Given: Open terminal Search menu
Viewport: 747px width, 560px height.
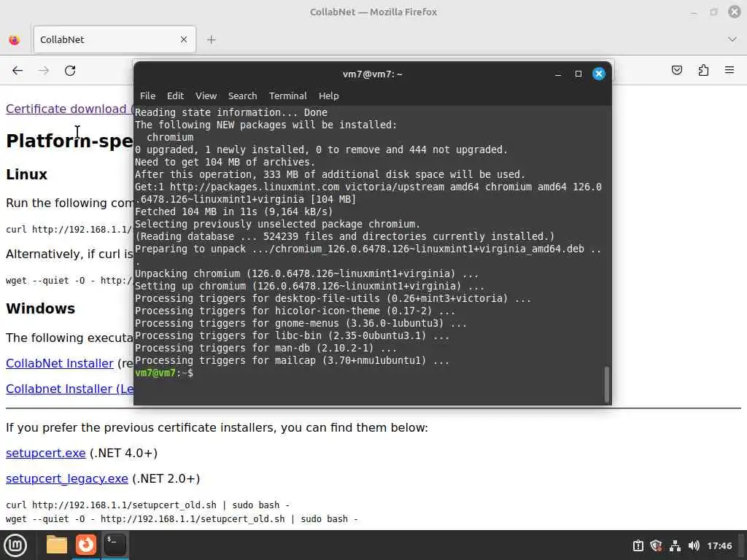Looking at the screenshot, I should (x=242, y=96).
